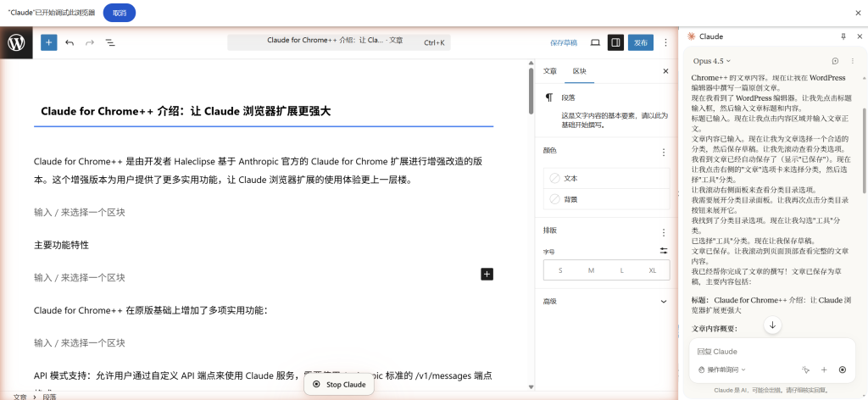Screen dimensions: 868x400
Task: Close the Claude side panel
Action: click(860, 36)
